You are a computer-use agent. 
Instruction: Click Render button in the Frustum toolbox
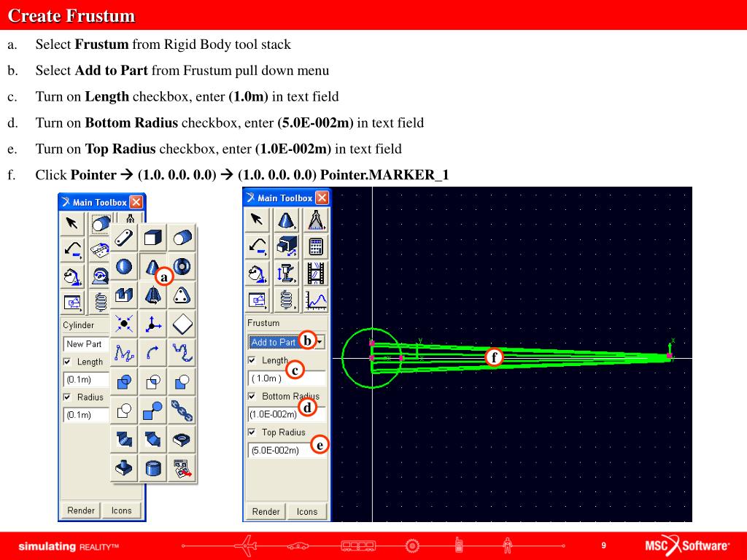point(266,511)
